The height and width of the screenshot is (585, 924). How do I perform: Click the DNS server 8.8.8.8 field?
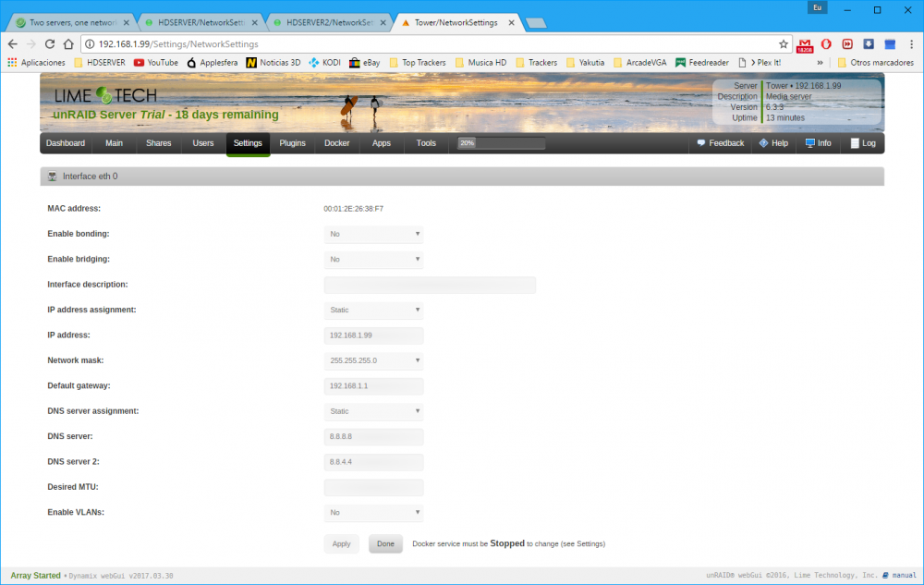click(x=373, y=436)
